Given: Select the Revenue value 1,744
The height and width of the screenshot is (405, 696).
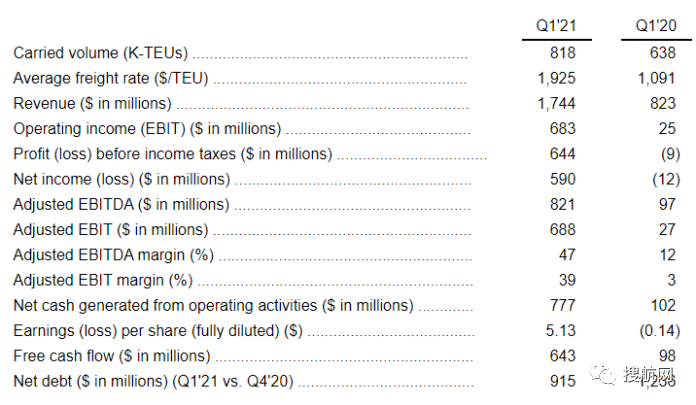Looking at the screenshot, I should pos(556,103).
